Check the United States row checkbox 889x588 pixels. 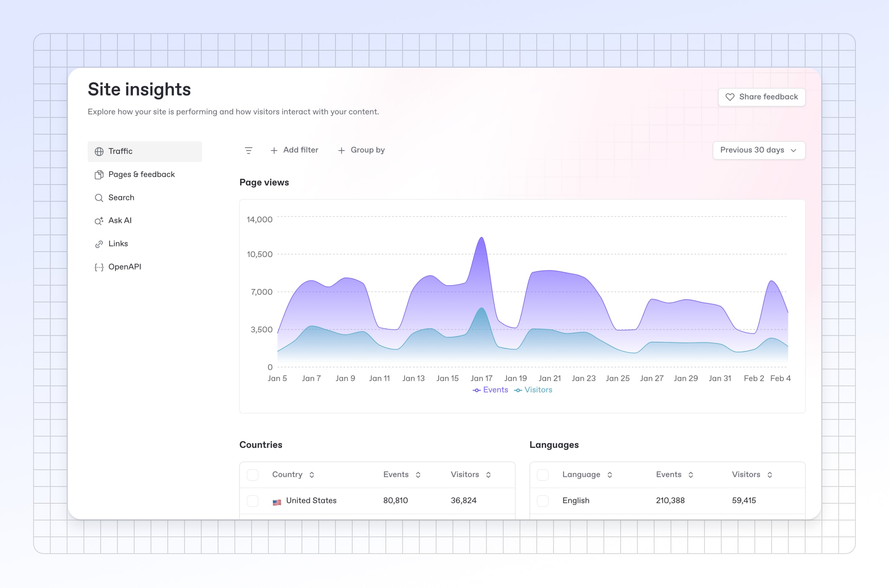pyautogui.click(x=253, y=501)
